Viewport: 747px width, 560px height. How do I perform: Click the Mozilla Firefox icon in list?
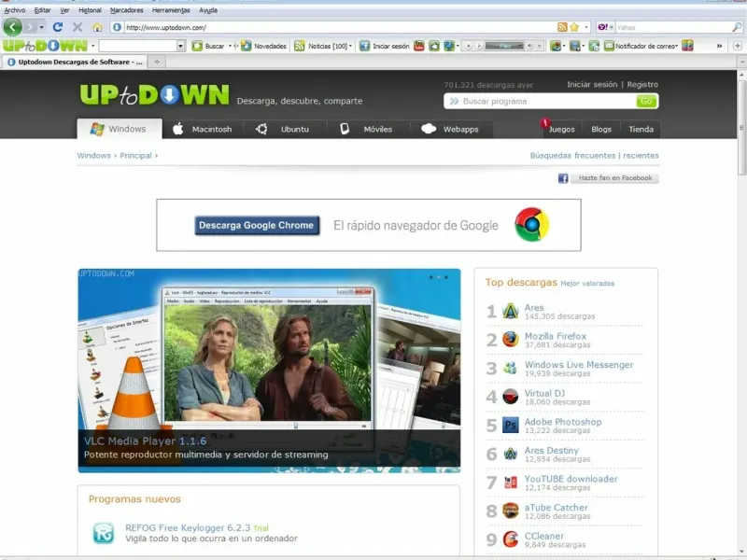[x=510, y=340]
